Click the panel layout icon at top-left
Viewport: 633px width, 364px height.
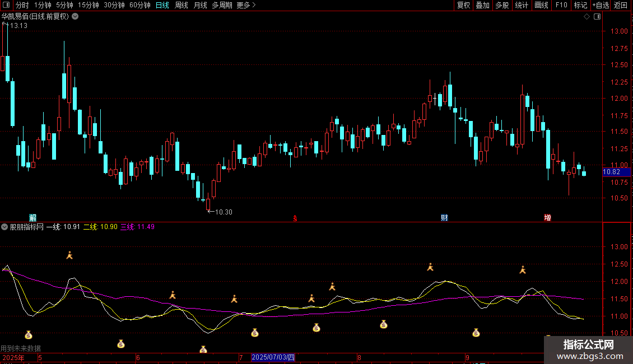point(6,5)
